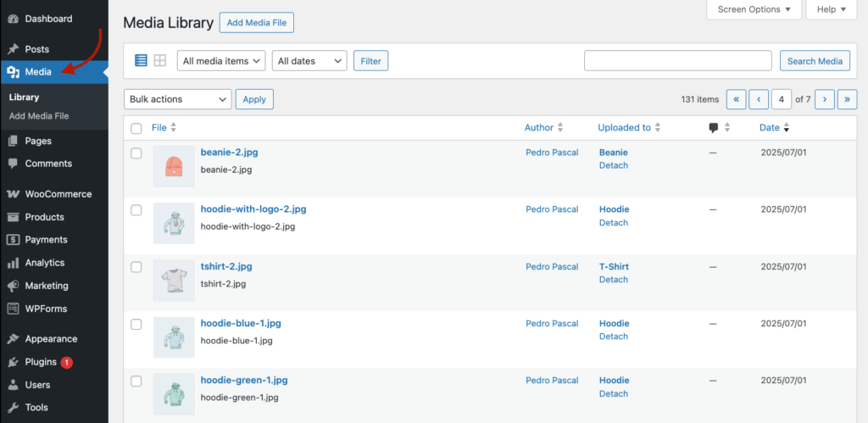Open the All dates dropdown
This screenshot has height=423, width=868.
(x=309, y=61)
